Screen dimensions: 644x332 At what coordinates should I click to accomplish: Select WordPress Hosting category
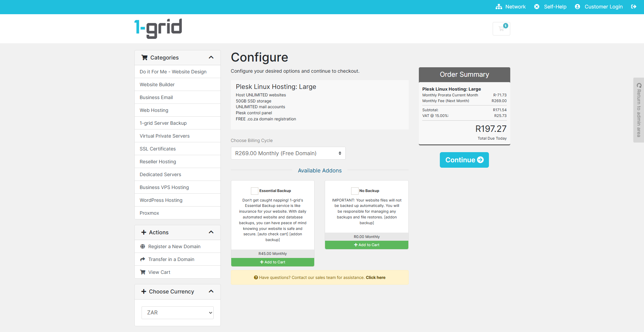coord(177,200)
